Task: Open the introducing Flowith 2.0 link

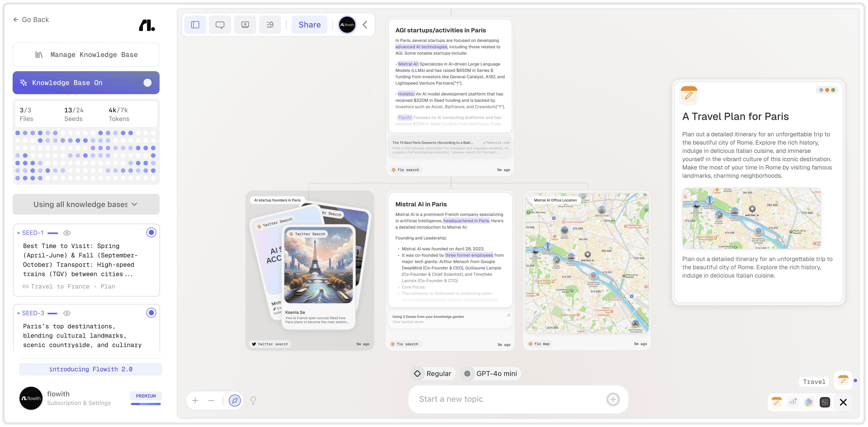Action: tap(91, 369)
